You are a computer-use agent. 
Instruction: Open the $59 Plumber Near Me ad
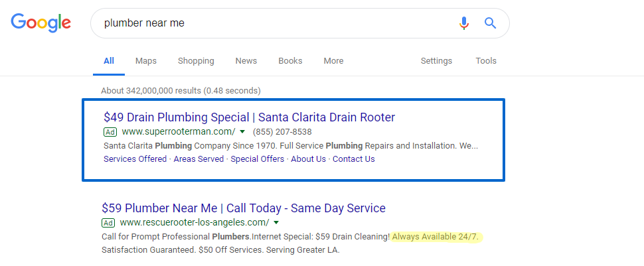[x=244, y=208]
